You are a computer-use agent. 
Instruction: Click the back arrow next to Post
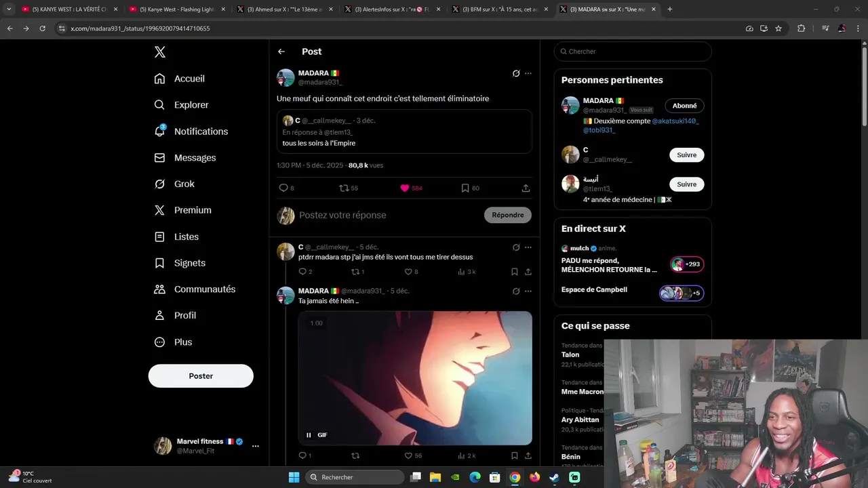coord(281,52)
